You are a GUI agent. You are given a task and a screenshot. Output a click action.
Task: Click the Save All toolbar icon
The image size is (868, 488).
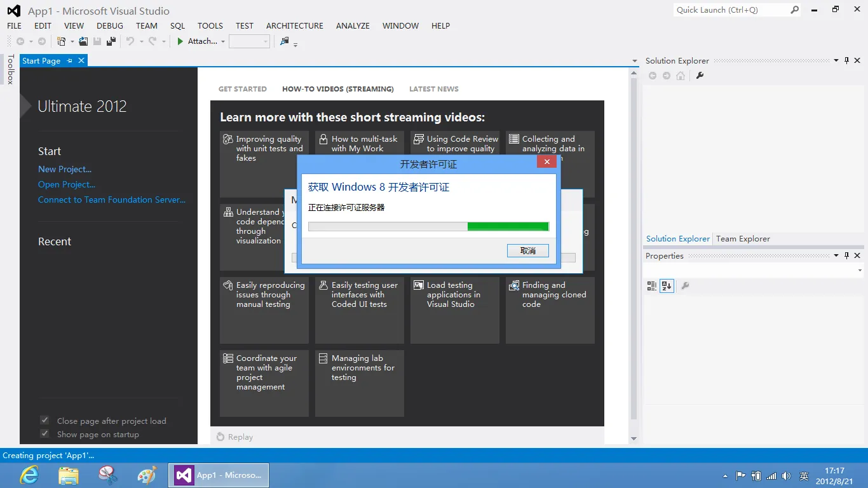(x=111, y=41)
